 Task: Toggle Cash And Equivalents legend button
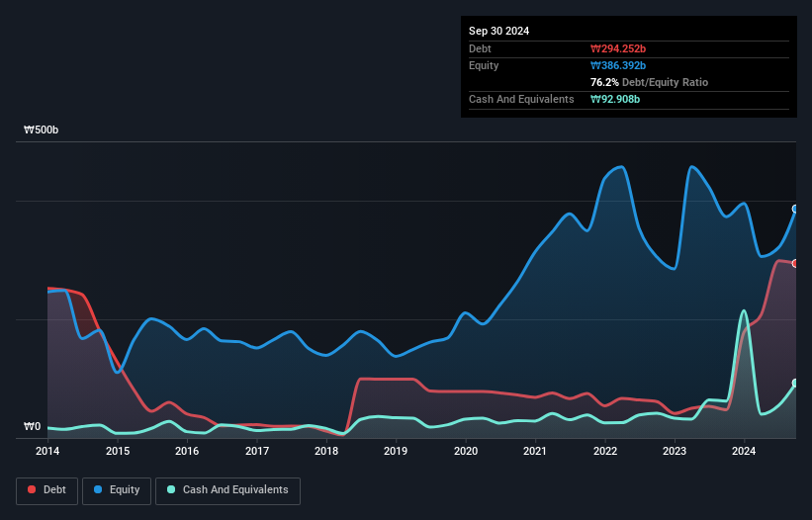tap(227, 490)
